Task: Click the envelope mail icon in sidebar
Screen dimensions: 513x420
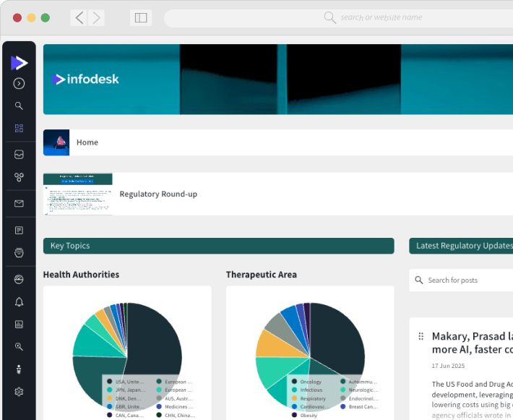Action: pyautogui.click(x=19, y=203)
